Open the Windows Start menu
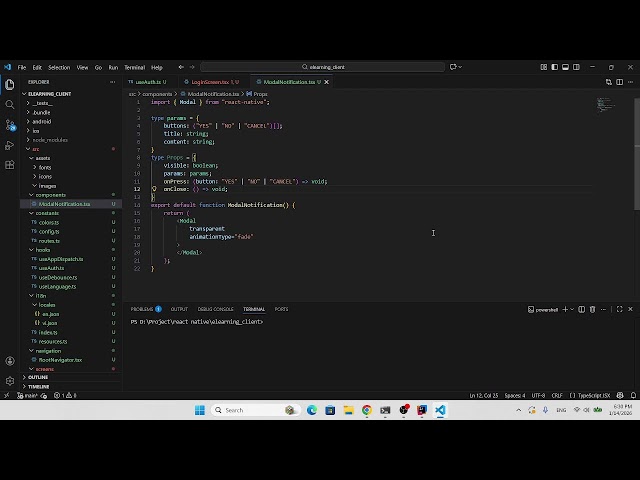 point(200,410)
